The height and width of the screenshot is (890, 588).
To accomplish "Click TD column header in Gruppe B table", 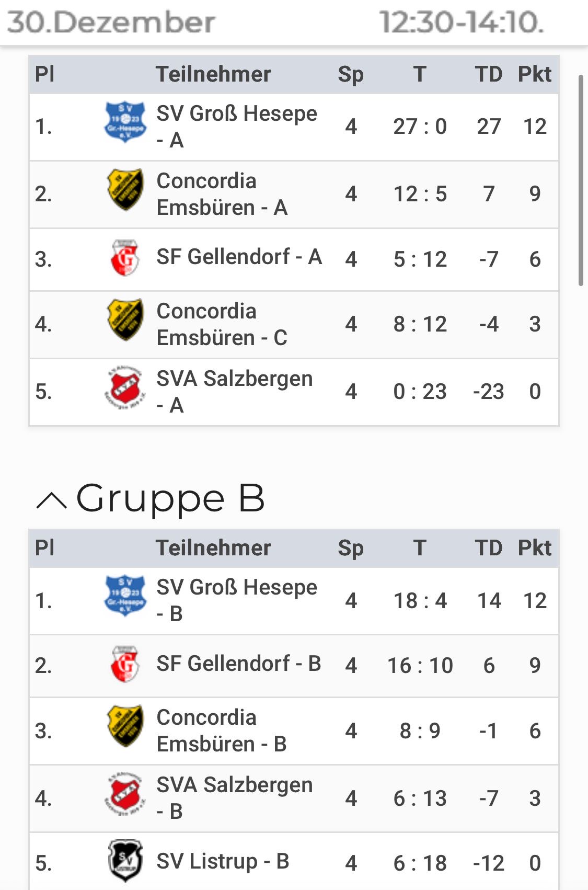I will click(488, 548).
